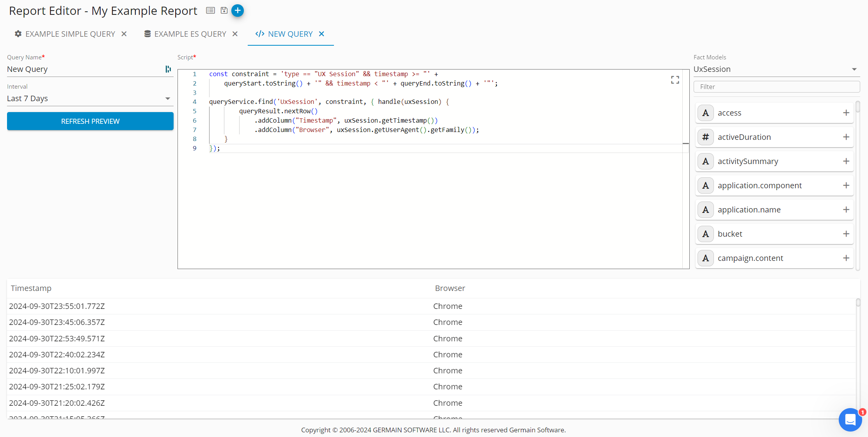This screenshot has width=868, height=437.
Task: Close the Example Simple Query tab
Action: tap(124, 34)
